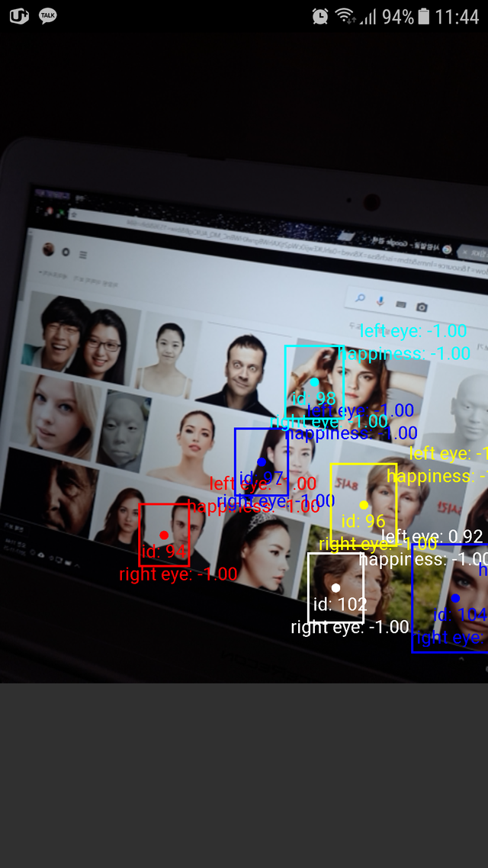
Task: Tap the keyboard icon in the previewed search box
Action: 401,304
